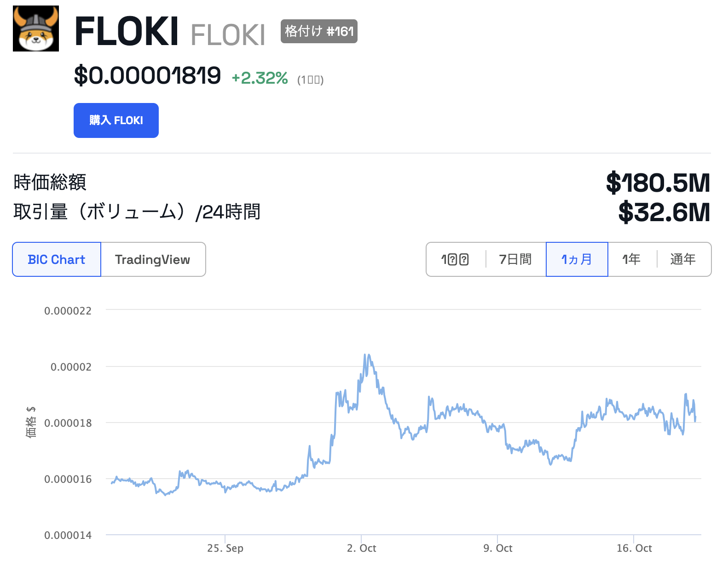
Task: Click the $180.5M market cap value
Action: [x=658, y=183]
